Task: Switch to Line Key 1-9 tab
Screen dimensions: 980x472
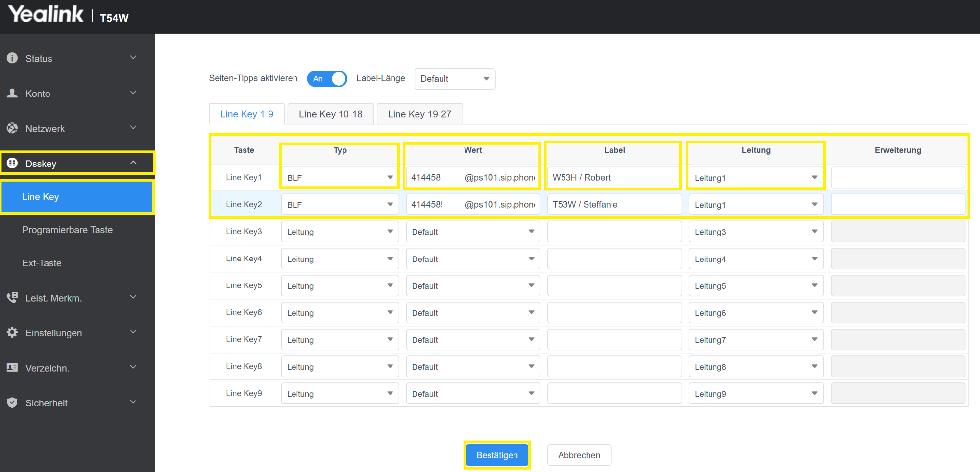Action: coord(247,114)
